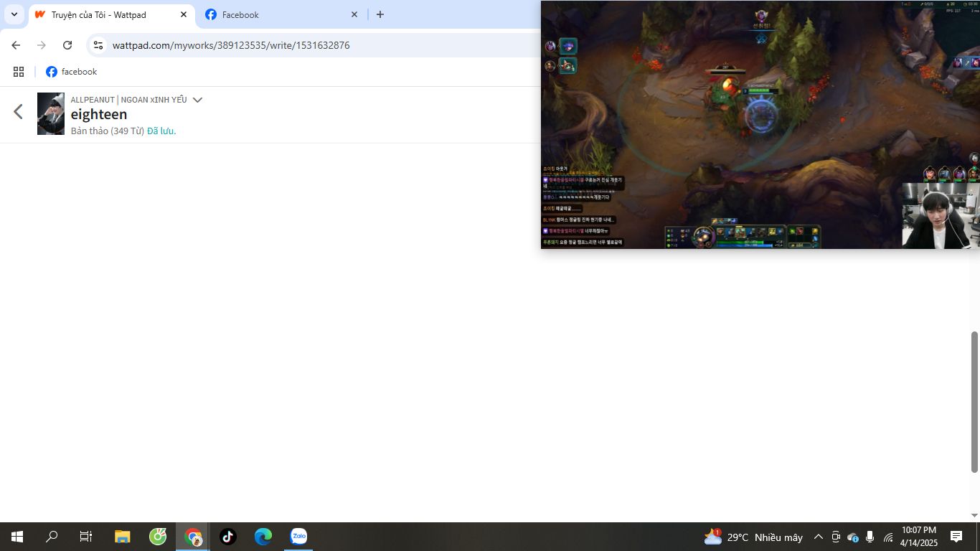Switch to the Facebook tab
The height and width of the screenshot is (551, 980).
(282, 14)
